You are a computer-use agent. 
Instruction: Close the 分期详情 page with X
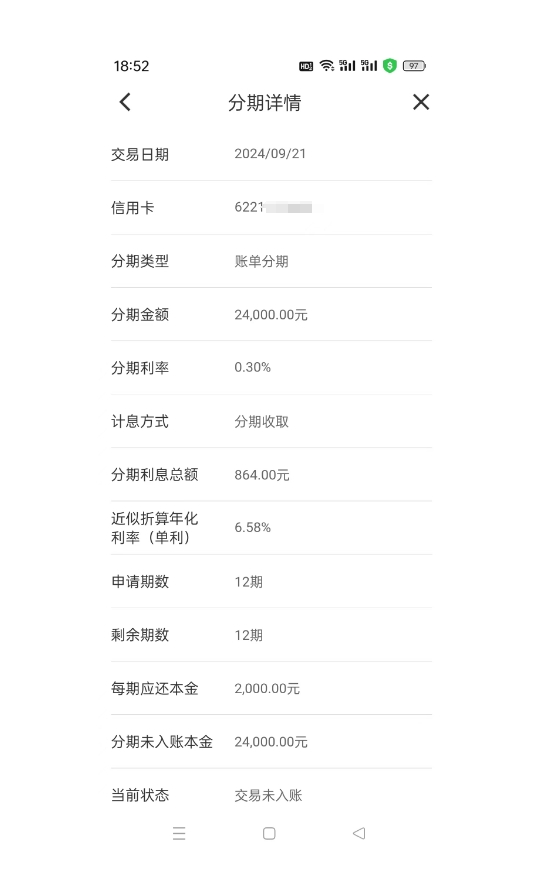[421, 102]
